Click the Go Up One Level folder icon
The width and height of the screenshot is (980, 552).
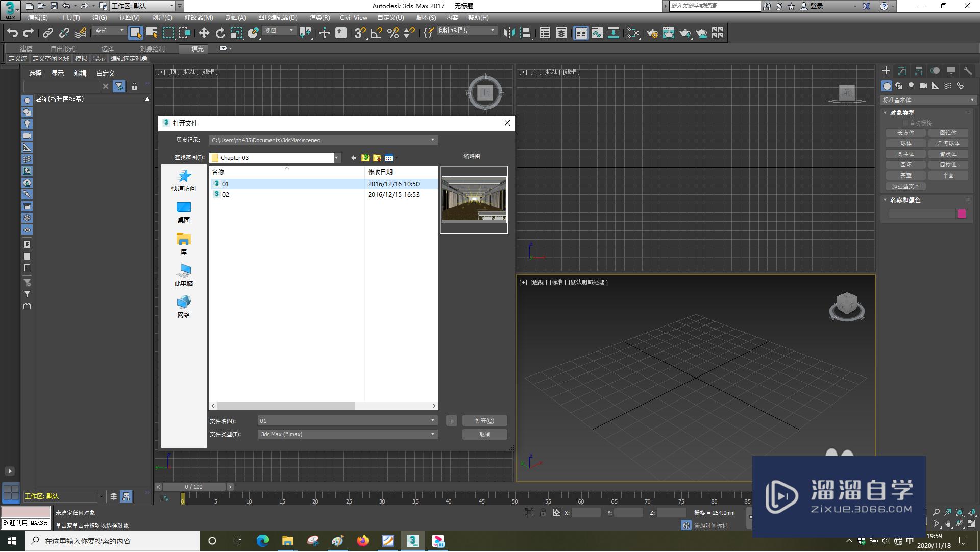(x=365, y=158)
